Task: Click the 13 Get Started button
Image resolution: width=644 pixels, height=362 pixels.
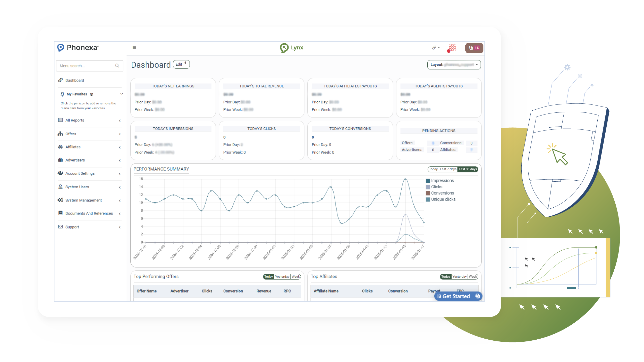Action: click(x=453, y=296)
